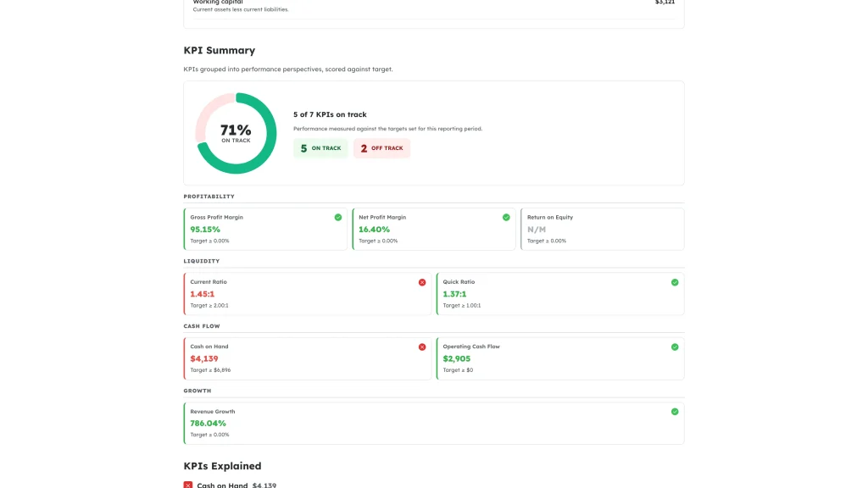
Task: Click the Gross Profit Margin green check icon
Action: [x=337, y=218]
